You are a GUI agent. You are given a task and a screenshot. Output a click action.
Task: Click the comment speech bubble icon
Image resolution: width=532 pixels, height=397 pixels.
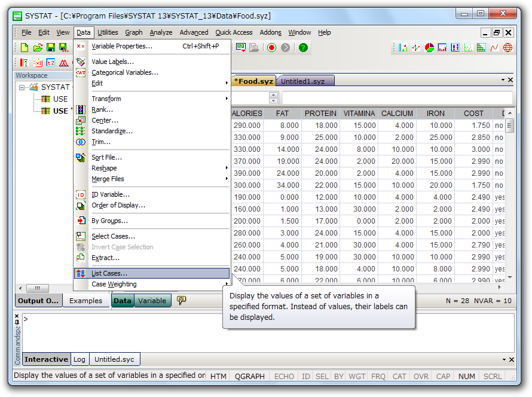[x=181, y=300]
